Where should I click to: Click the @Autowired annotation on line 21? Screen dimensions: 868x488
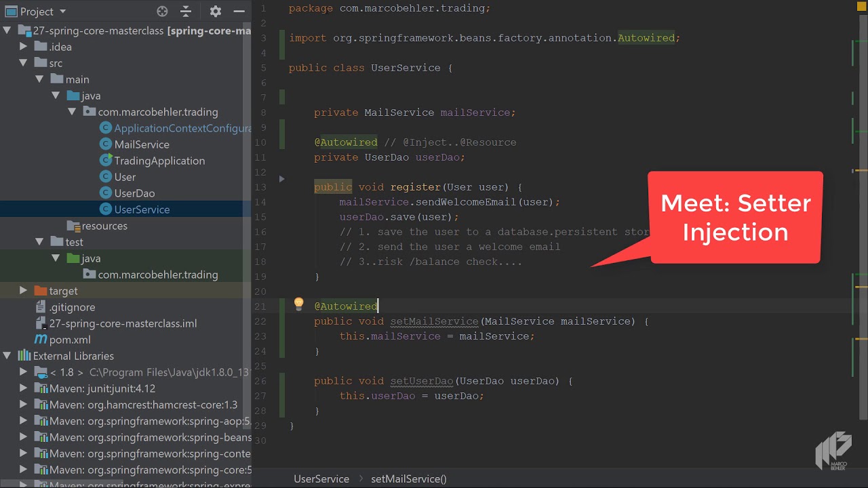tap(346, 306)
